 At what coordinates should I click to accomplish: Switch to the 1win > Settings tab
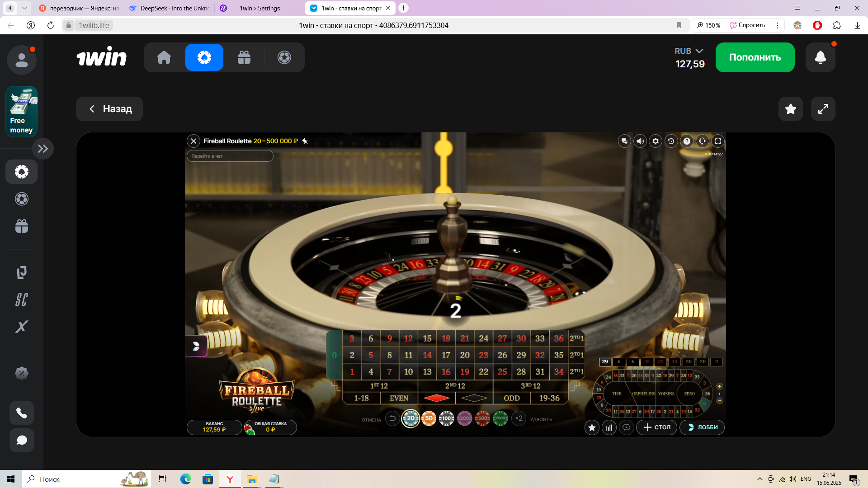pos(259,8)
